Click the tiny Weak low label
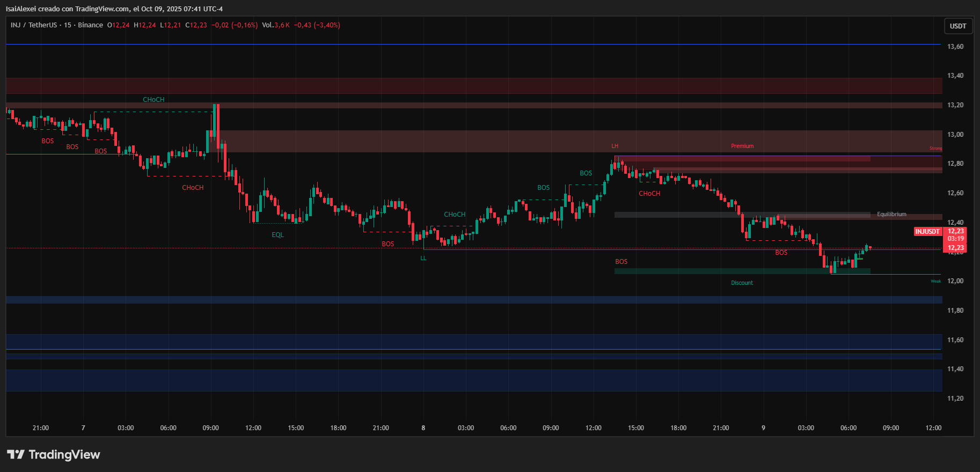 (935, 281)
